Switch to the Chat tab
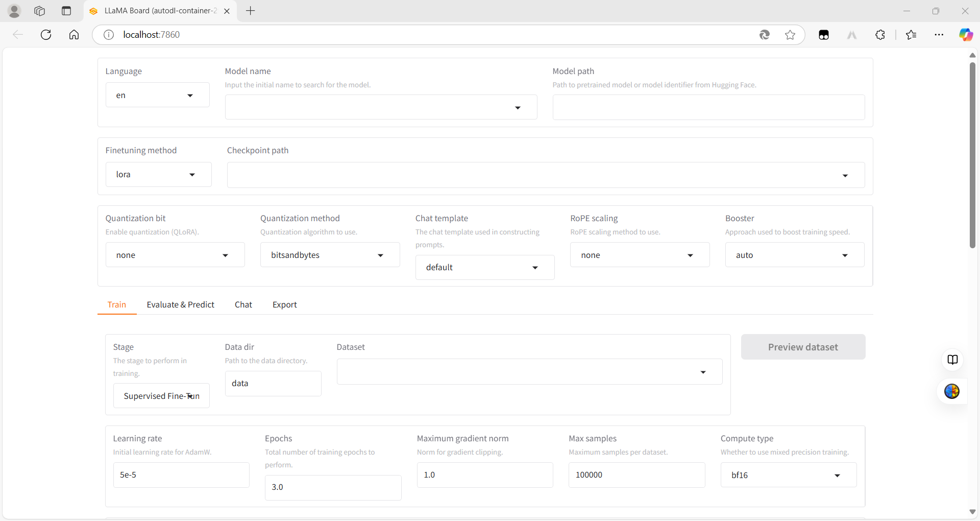This screenshot has width=980, height=521. click(x=243, y=304)
